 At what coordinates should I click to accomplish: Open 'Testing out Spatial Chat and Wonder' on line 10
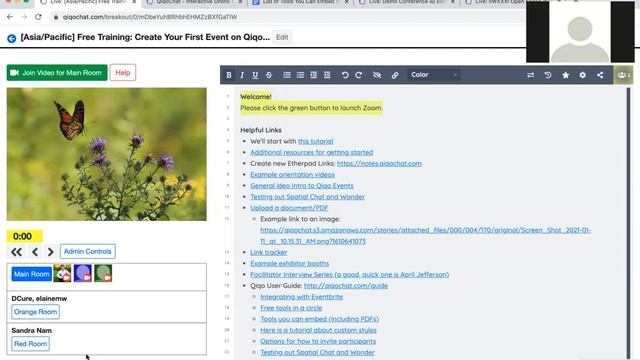click(307, 197)
